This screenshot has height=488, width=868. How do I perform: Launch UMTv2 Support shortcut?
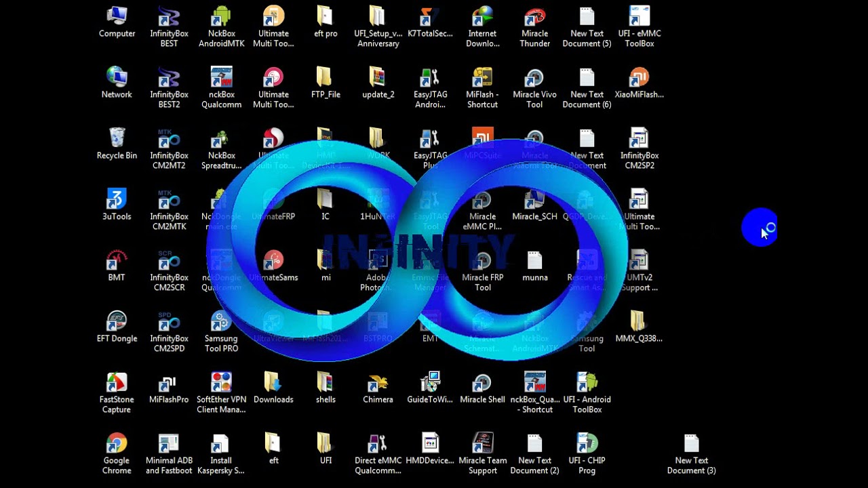click(x=639, y=271)
